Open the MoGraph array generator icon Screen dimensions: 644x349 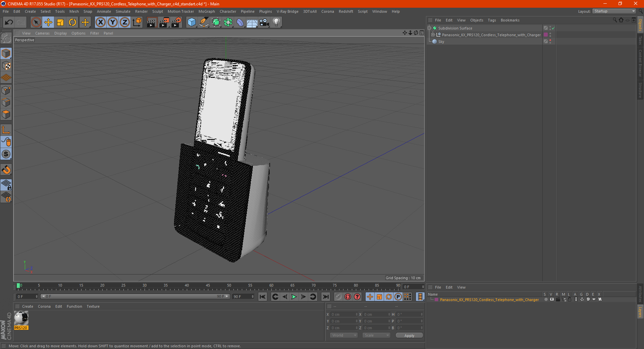228,22
